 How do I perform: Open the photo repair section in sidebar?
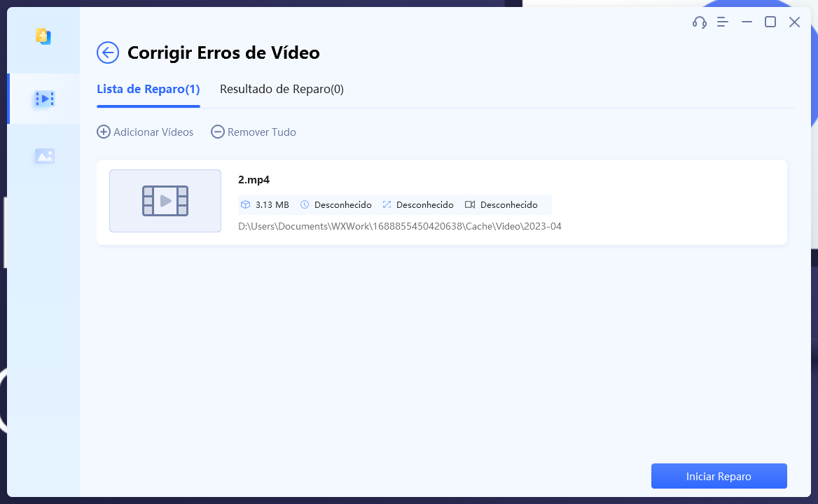pyautogui.click(x=44, y=156)
